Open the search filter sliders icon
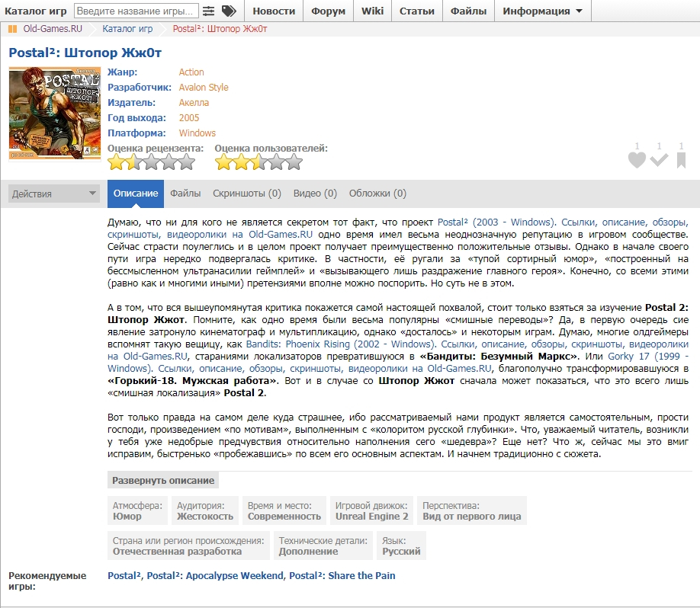Viewport: 700px width, 608px height. (x=208, y=11)
